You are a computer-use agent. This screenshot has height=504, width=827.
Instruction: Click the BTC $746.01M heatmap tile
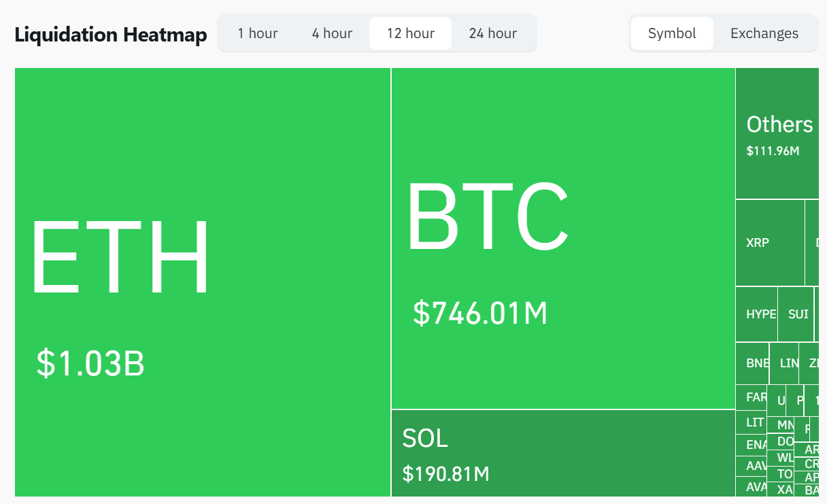[562, 238]
